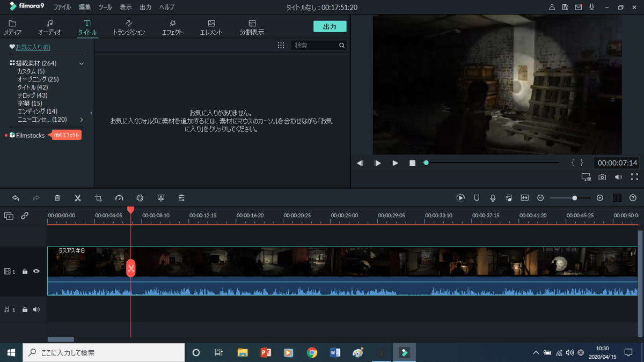Viewport: 644px width, 362px height.
Task: Stop the preview playback
Action: pos(412,163)
